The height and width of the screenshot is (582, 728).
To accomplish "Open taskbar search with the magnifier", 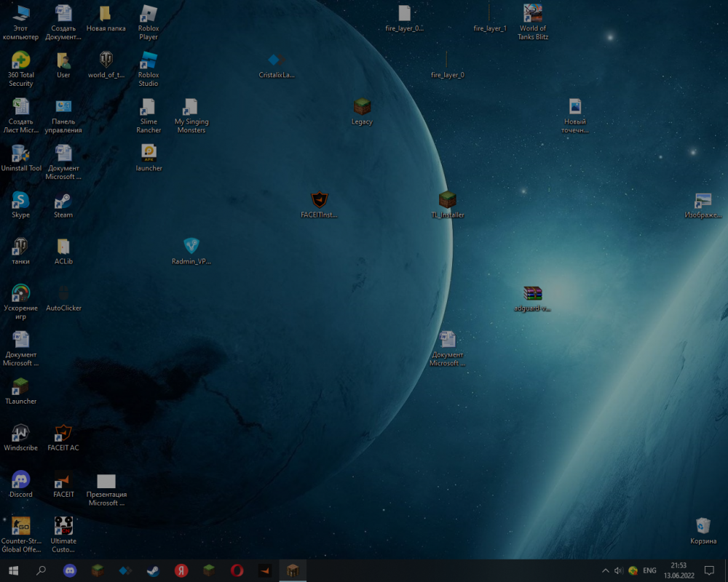I will (x=41, y=570).
